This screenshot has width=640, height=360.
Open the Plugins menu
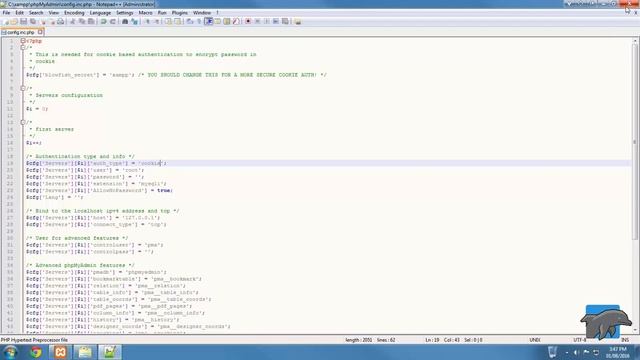pos(180,13)
